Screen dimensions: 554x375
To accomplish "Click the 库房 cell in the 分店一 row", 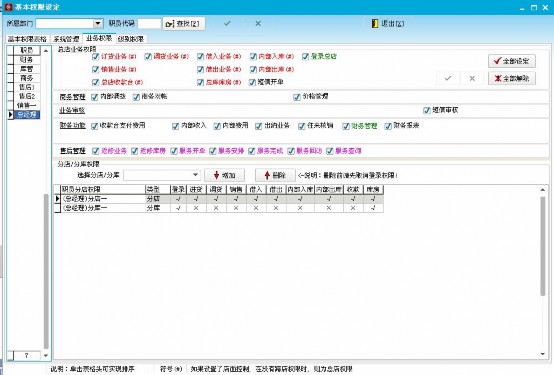I will [x=373, y=199].
